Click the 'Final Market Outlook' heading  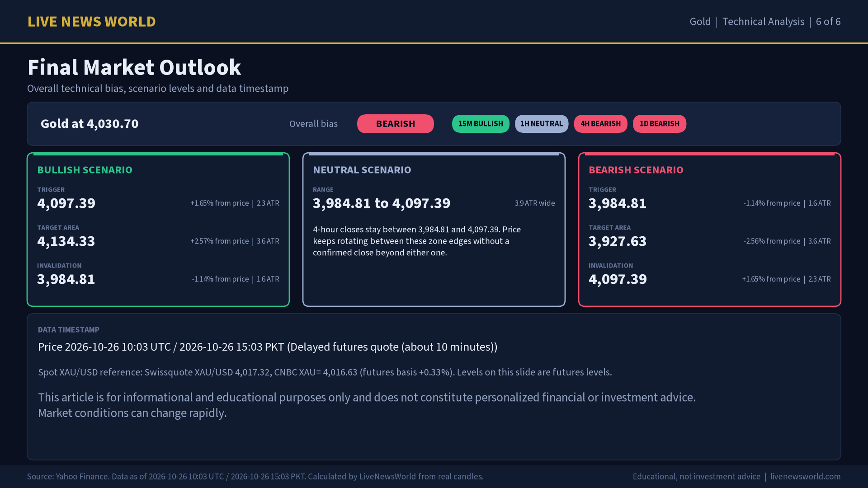(134, 67)
